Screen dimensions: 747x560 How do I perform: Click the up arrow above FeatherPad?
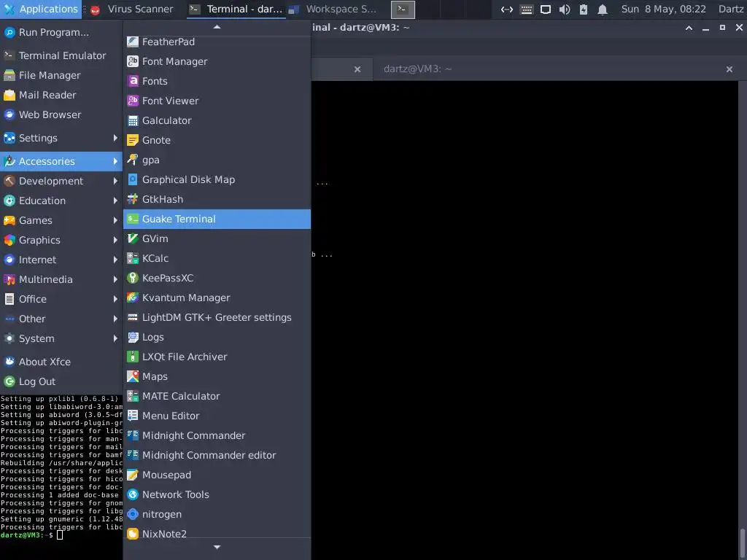(217, 27)
